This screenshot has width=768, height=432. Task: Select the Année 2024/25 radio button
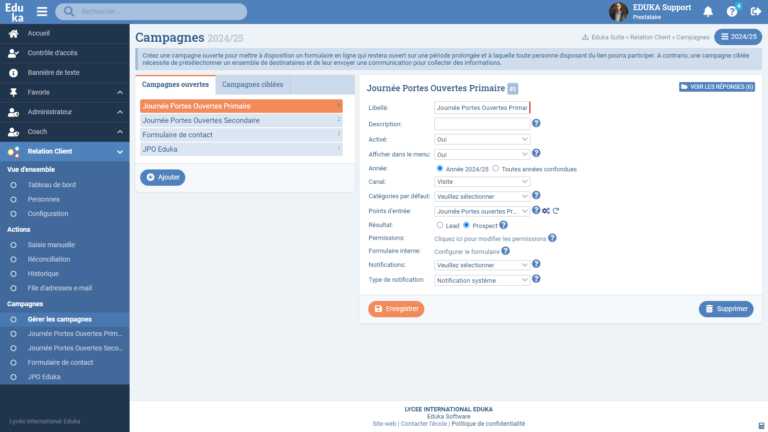pos(440,169)
